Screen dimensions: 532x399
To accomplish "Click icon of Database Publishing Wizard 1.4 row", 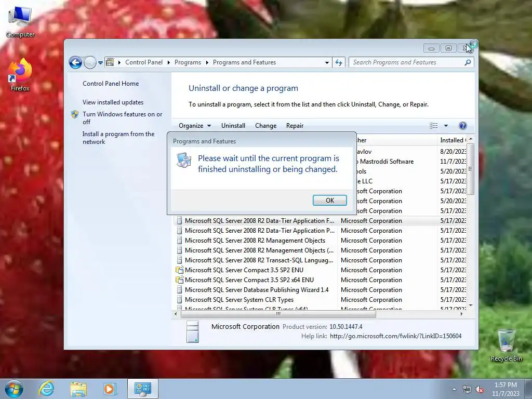I will coord(179,290).
